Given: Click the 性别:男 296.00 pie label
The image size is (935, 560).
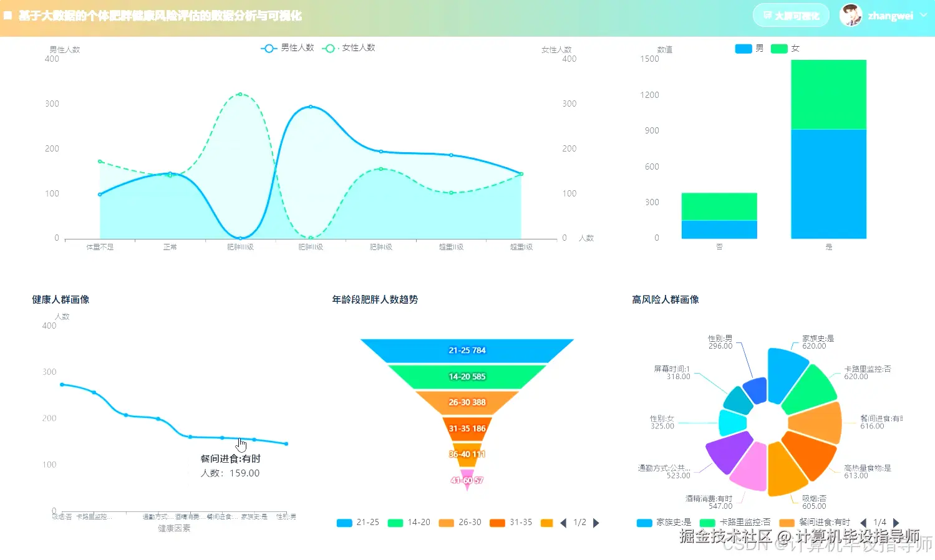Looking at the screenshot, I should (720, 342).
